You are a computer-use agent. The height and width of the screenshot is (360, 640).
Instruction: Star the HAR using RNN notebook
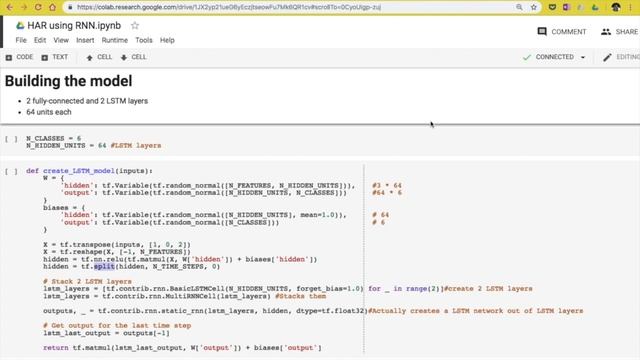[x=135, y=26]
